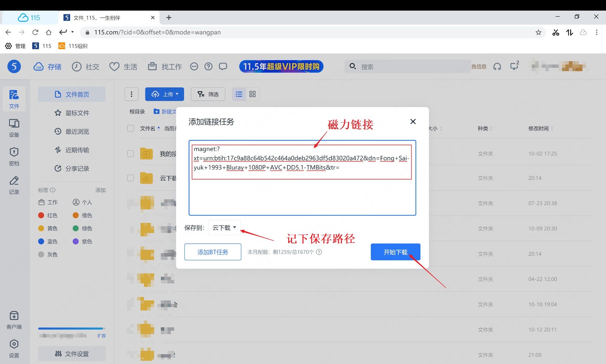Click the 开始下载 button
Screen dimensions: 606x364
click(x=395, y=252)
